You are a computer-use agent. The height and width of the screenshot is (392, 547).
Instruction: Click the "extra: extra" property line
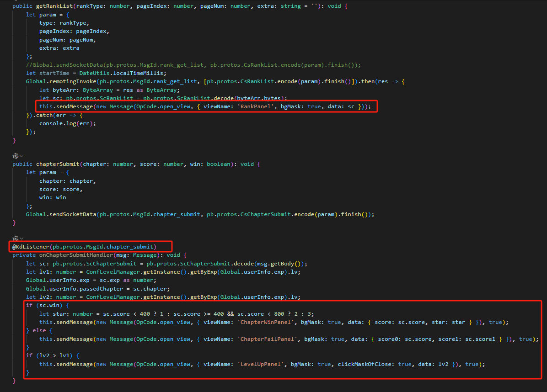(59, 48)
